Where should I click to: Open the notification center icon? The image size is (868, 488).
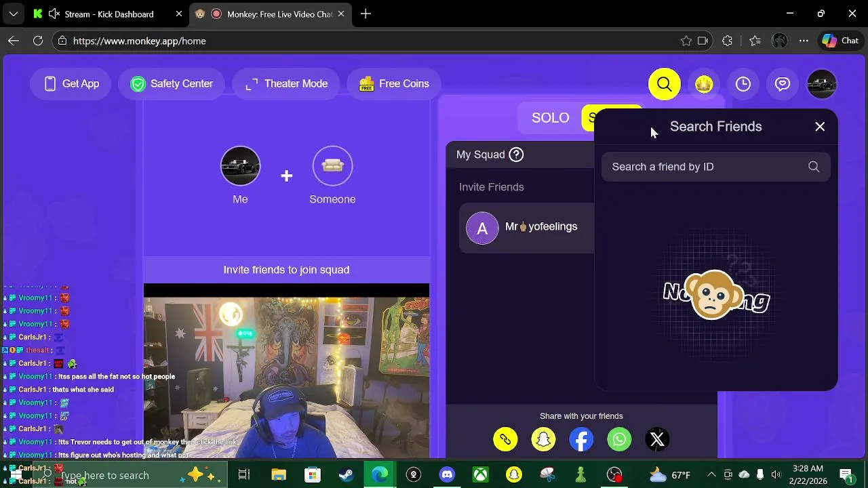846,475
